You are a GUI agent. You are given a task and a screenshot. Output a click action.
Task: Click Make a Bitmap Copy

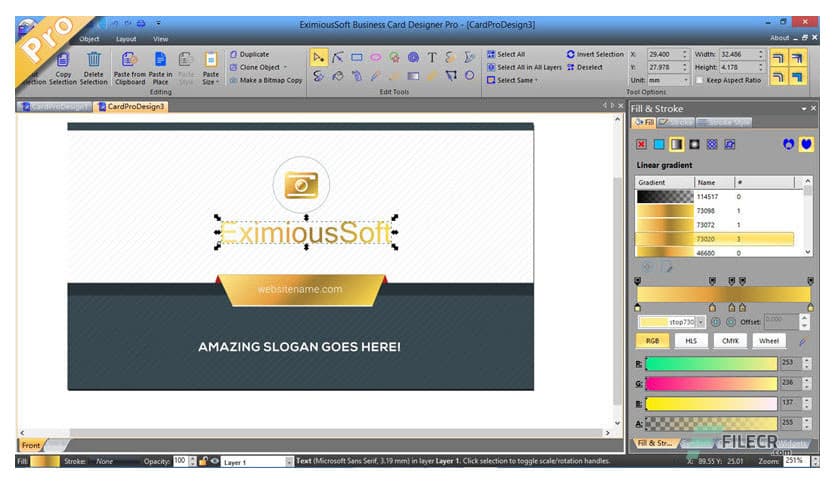pos(266,80)
